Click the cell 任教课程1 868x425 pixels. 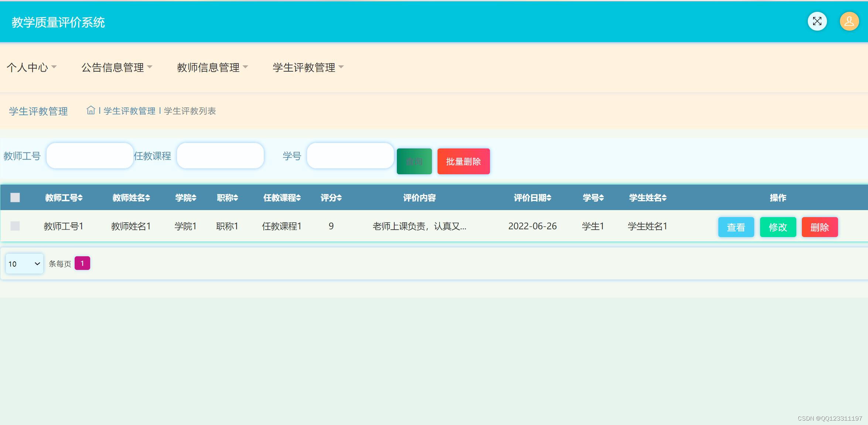click(282, 226)
